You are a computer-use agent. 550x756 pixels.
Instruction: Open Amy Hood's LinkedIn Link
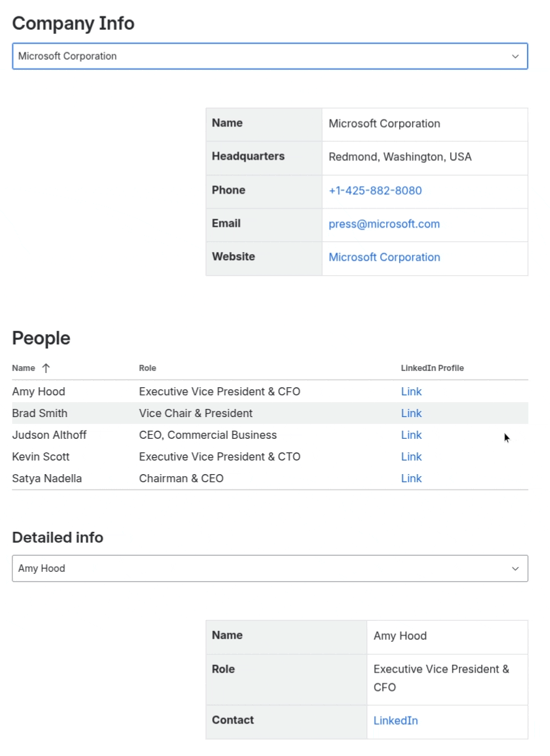(x=411, y=391)
